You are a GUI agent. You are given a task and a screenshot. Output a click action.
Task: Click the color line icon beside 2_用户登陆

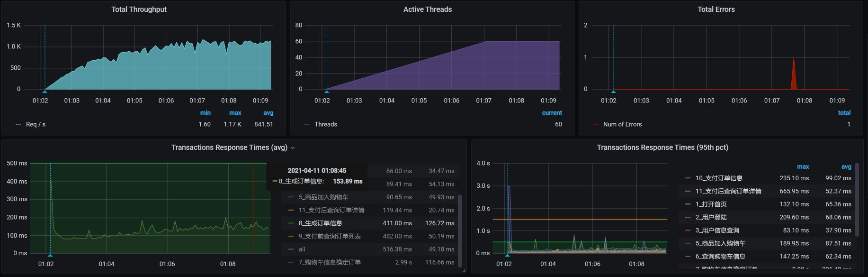(688, 217)
